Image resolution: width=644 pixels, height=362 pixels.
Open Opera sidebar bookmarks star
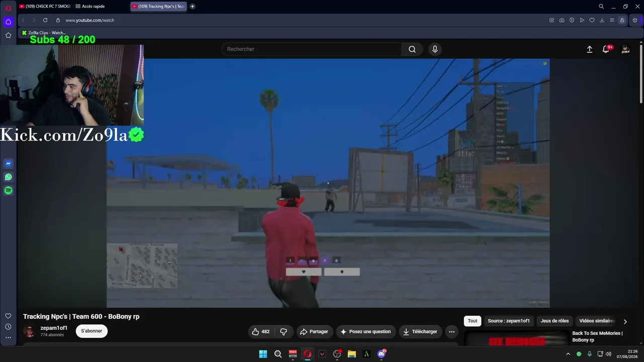point(8,35)
